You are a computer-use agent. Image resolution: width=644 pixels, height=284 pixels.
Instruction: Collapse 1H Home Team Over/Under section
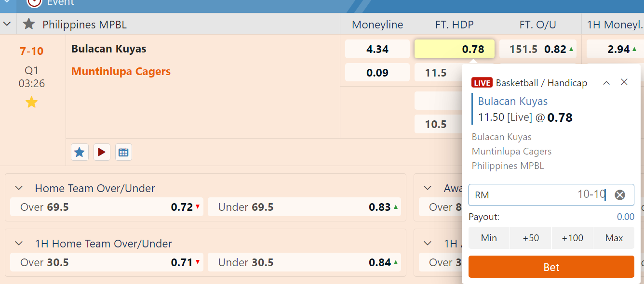pos(19,244)
